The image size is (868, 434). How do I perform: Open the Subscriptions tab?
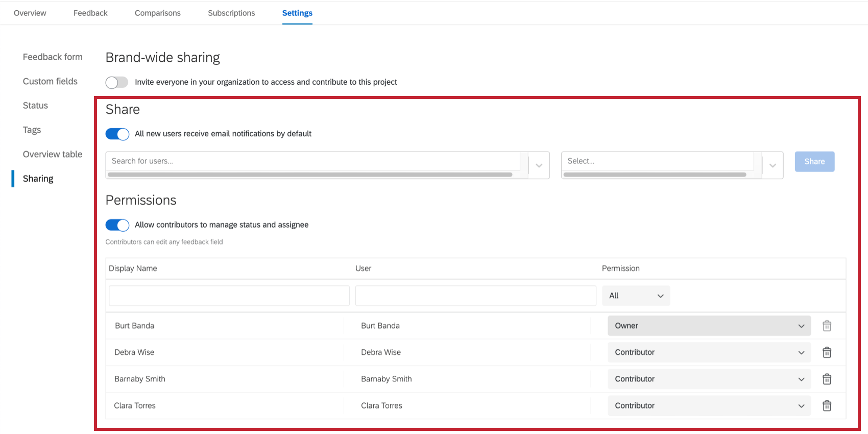231,13
